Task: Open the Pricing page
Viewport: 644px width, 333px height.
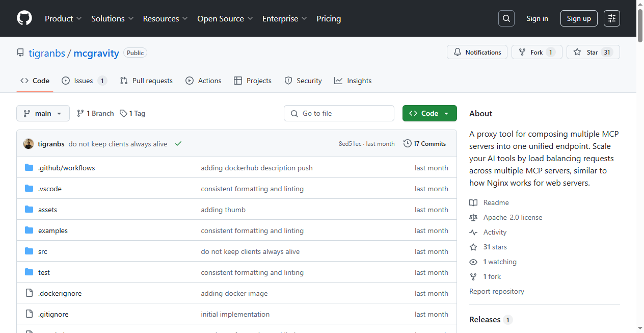Action: coord(329,18)
